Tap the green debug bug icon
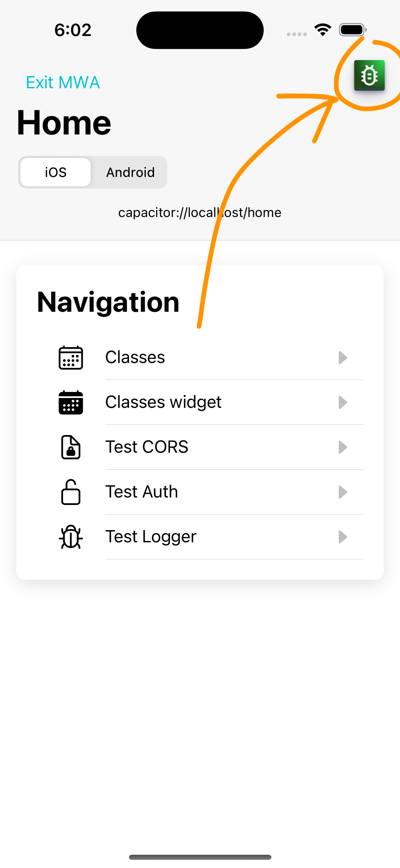 [369, 75]
